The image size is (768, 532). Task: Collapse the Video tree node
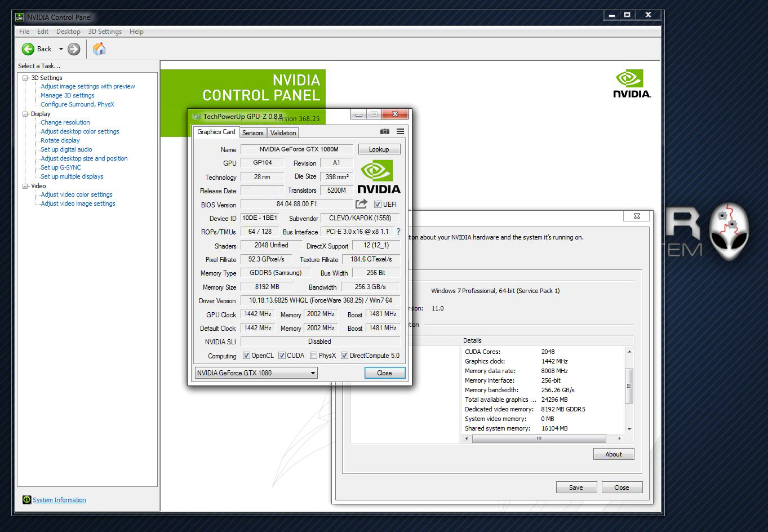(25, 186)
